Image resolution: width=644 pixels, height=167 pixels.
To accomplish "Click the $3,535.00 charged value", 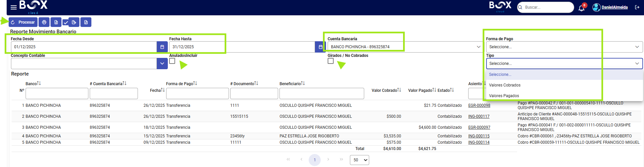I will click(x=392, y=136).
